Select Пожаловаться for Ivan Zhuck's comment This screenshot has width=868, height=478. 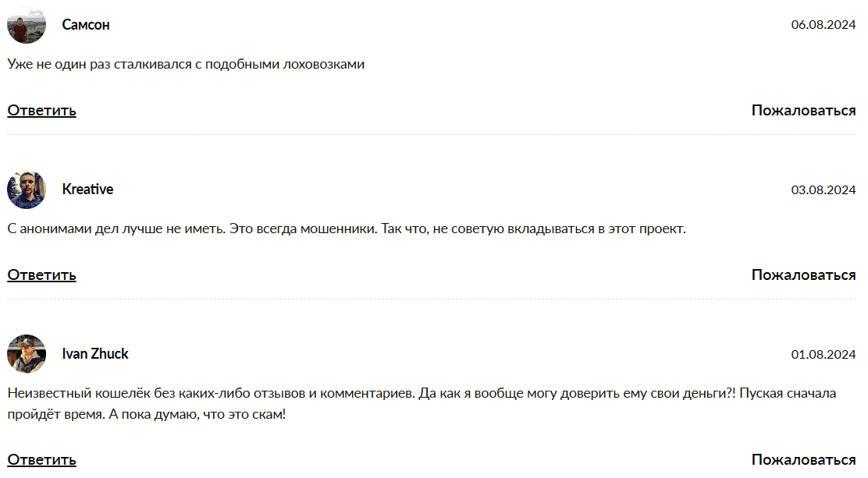803,459
